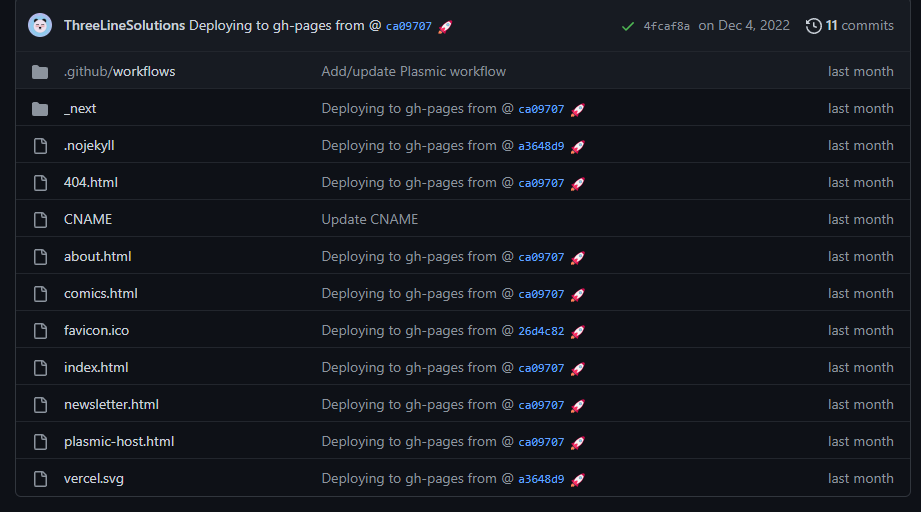The width and height of the screenshot is (921, 512).
Task: Click the folder icon beside .github/workflows
Action: tap(40, 72)
